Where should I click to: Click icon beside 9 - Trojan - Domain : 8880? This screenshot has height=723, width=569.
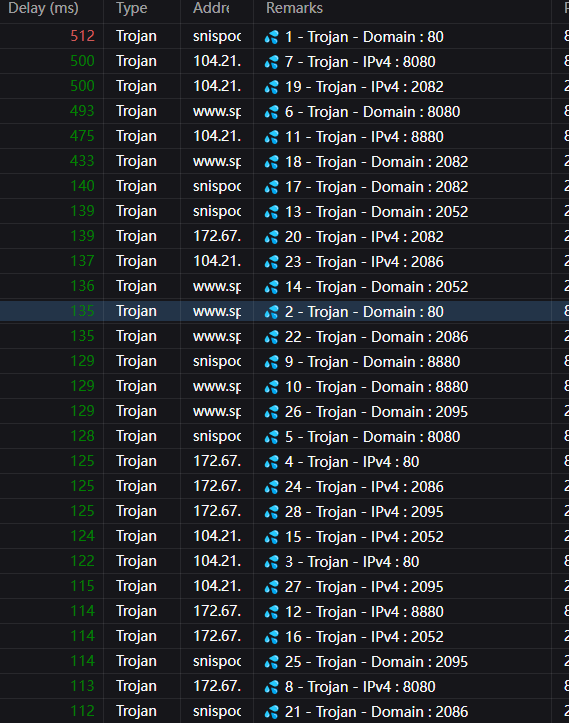(x=272, y=362)
